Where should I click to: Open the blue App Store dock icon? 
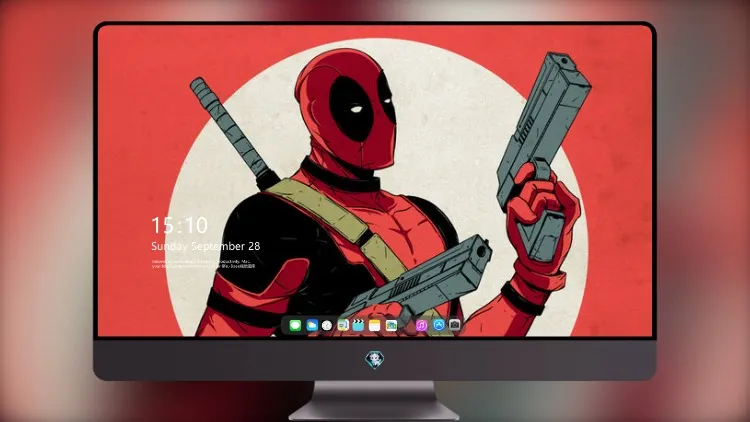[x=439, y=325]
